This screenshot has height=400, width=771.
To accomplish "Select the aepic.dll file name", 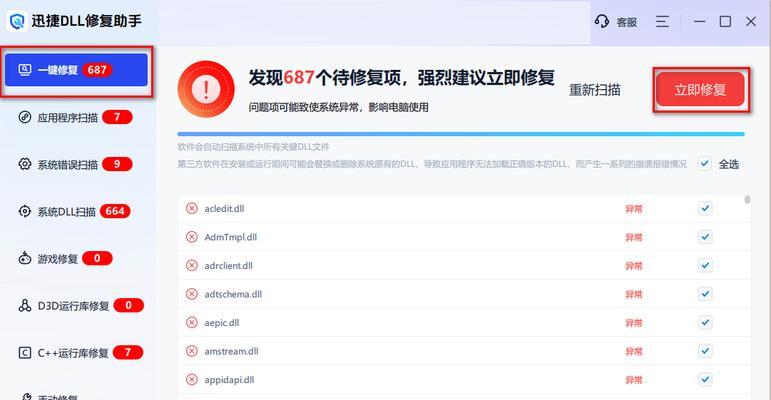I will click(222, 323).
